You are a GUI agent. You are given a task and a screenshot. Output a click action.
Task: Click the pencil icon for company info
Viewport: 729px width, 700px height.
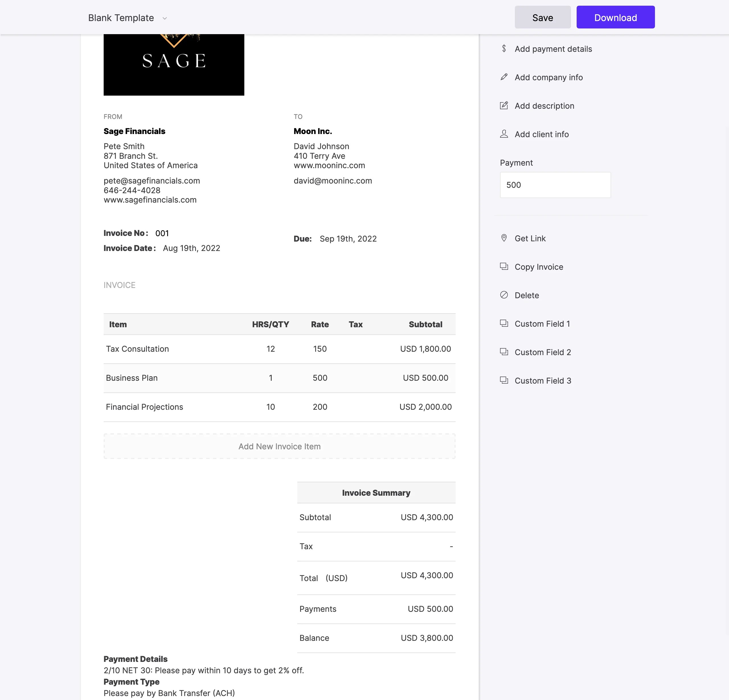point(503,77)
